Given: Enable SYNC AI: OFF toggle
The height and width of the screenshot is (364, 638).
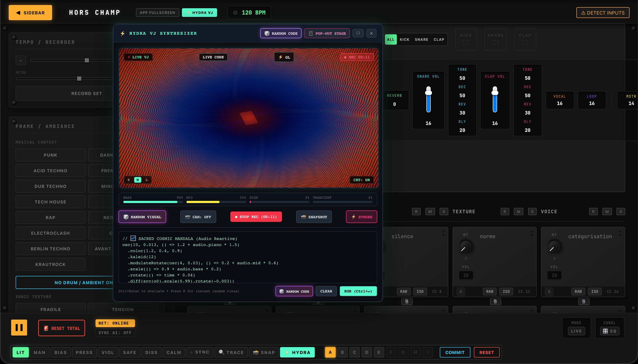Looking at the screenshot, I should [x=115, y=333].
